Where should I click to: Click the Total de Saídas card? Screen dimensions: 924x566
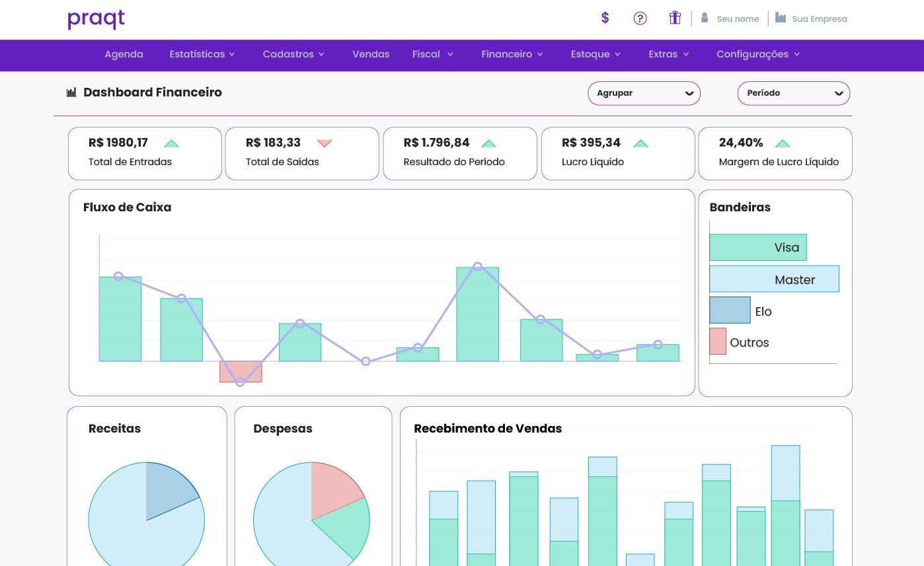pos(302,153)
